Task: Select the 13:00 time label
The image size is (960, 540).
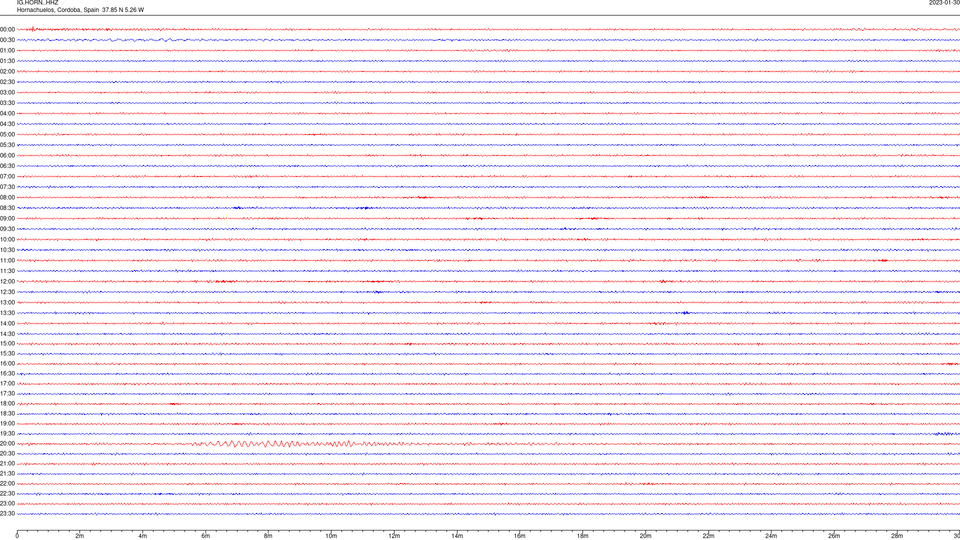Action: (7, 302)
